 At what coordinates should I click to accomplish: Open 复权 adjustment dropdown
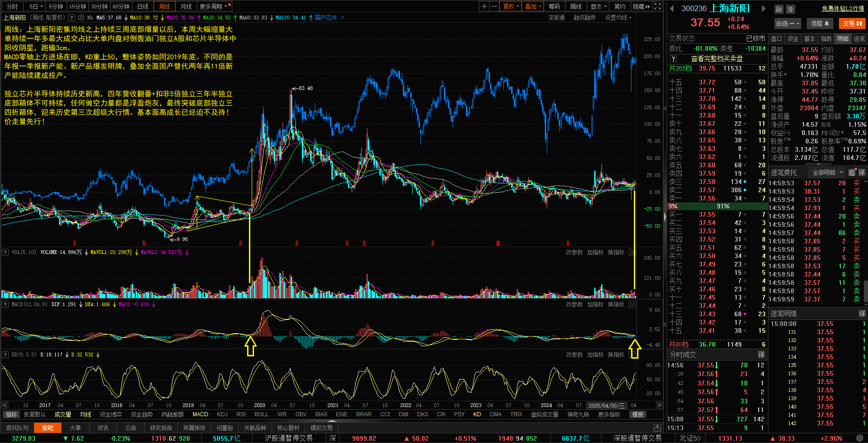511,6
